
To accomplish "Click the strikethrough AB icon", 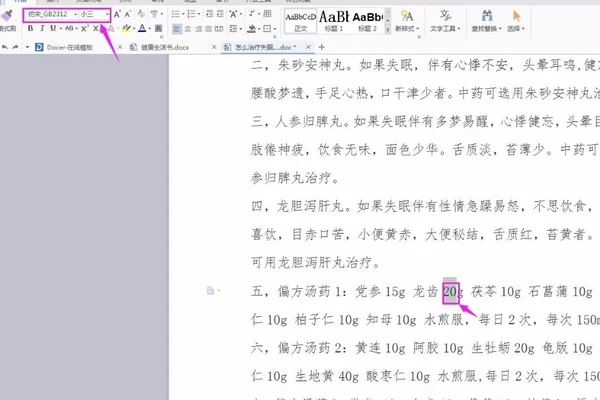I will pyautogui.click(x=69, y=28).
